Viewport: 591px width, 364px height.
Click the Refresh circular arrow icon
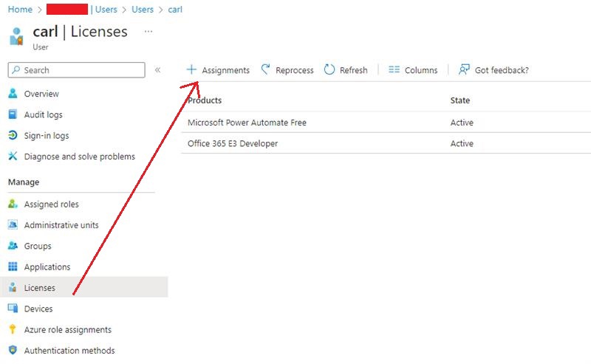pos(329,69)
